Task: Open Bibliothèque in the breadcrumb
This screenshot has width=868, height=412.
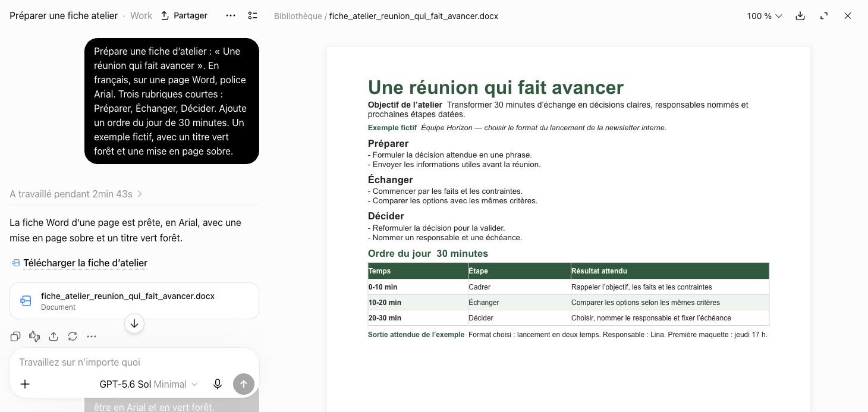Action: [298, 16]
